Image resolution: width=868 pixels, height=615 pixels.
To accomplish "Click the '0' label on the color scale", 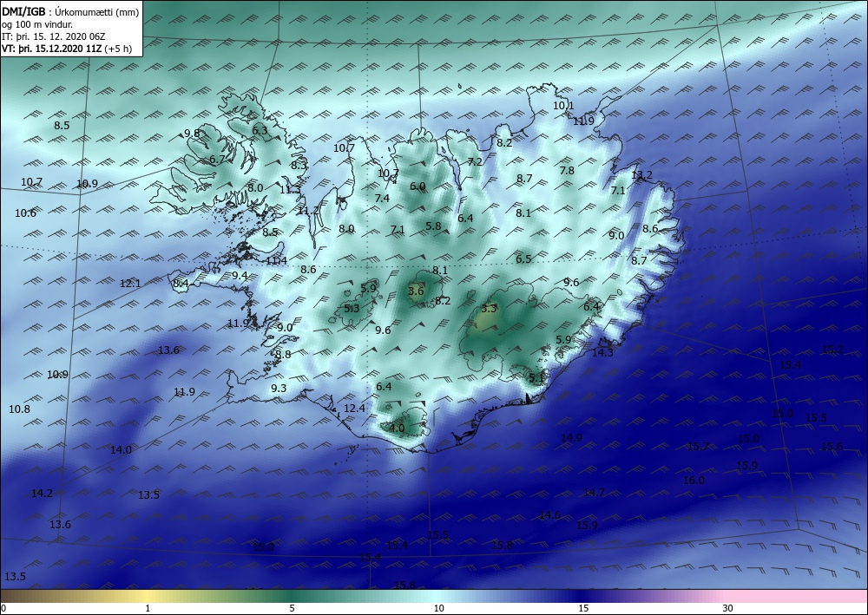I will pyautogui.click(x=3, y=608).
